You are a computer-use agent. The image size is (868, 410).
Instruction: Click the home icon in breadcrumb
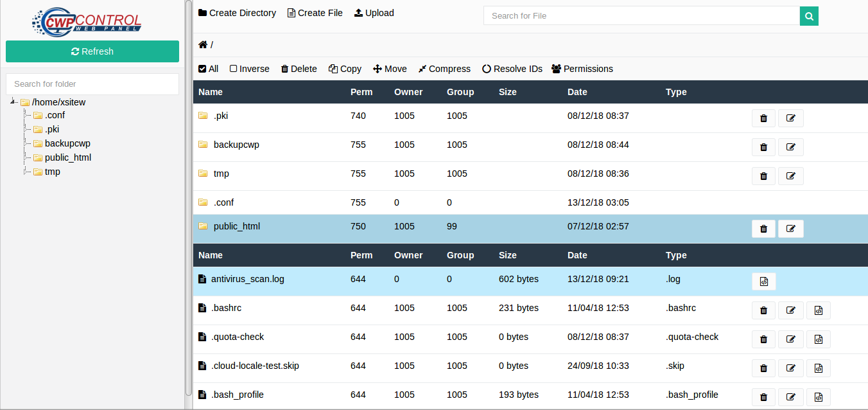pos(203,44)
